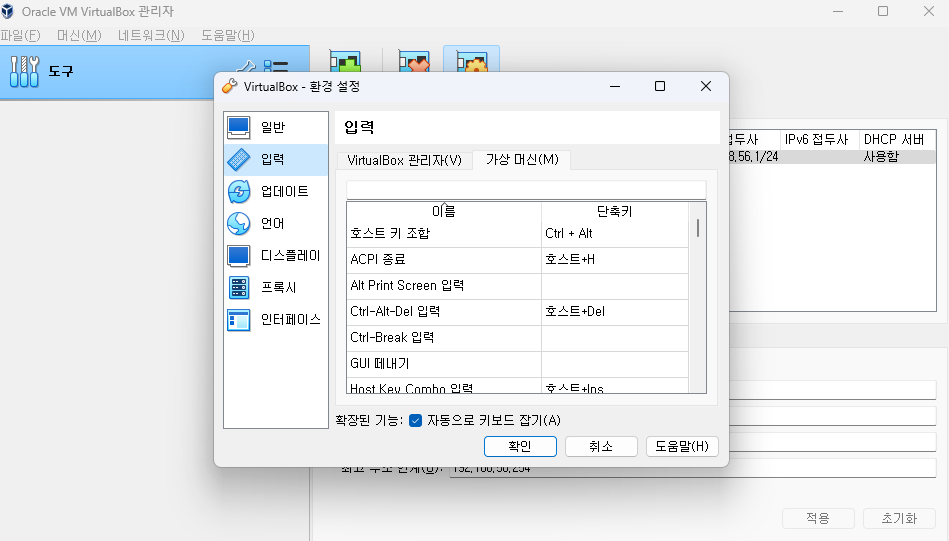This screenshot has width=949, height=541.
Task: Select the ACPI 종료 row
Action: click(x=517, y=260)
